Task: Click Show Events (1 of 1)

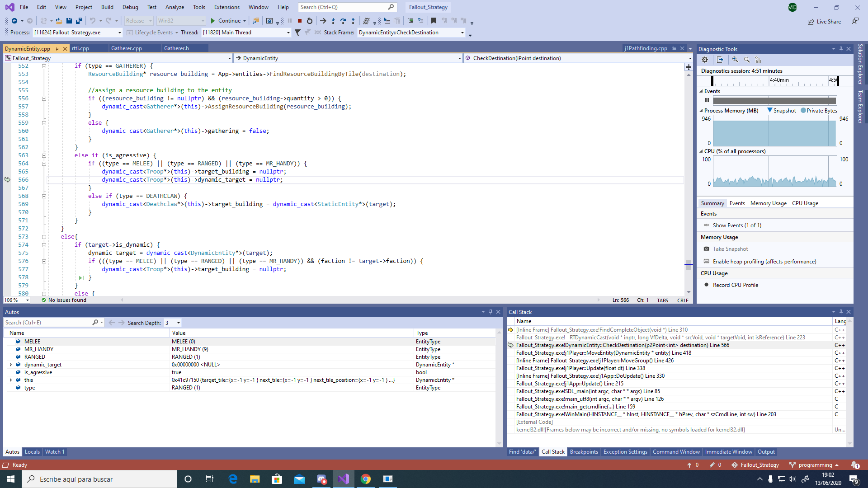Action: tap(737, 225)
